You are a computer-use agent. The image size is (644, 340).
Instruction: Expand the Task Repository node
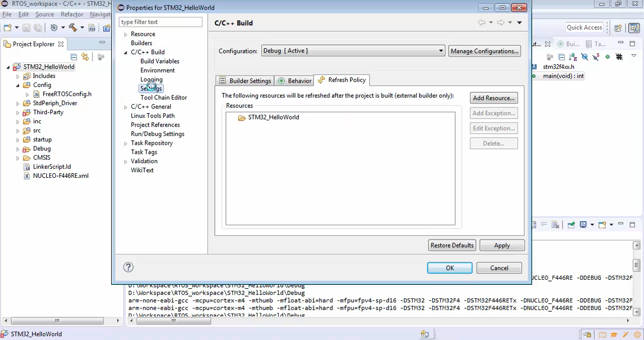[125, 143]
